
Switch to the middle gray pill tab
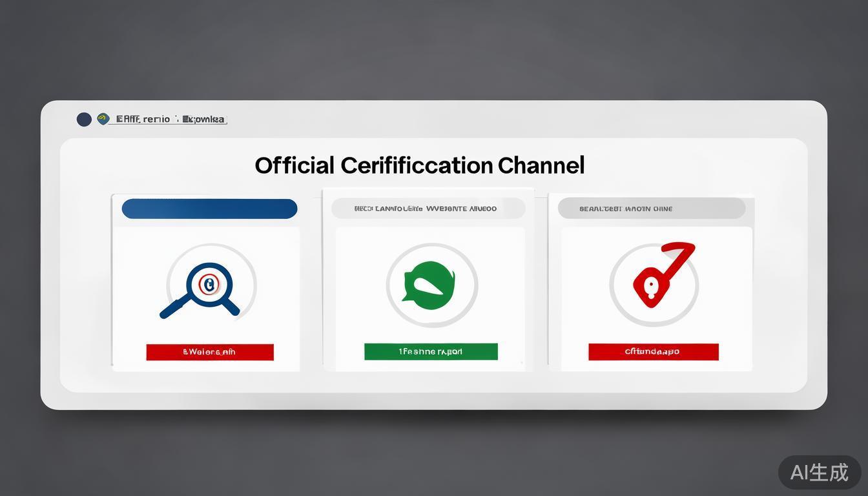click(x=428, y=209)
